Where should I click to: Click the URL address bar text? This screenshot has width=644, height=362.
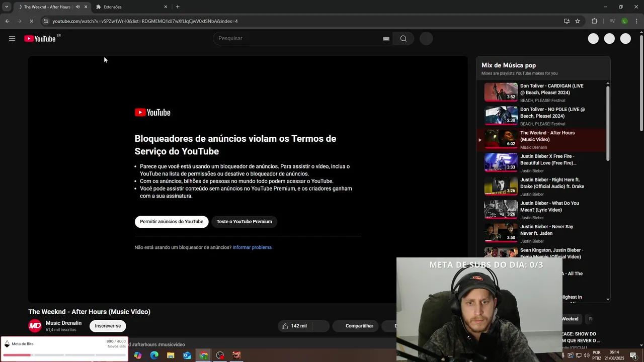coord(145,21)
